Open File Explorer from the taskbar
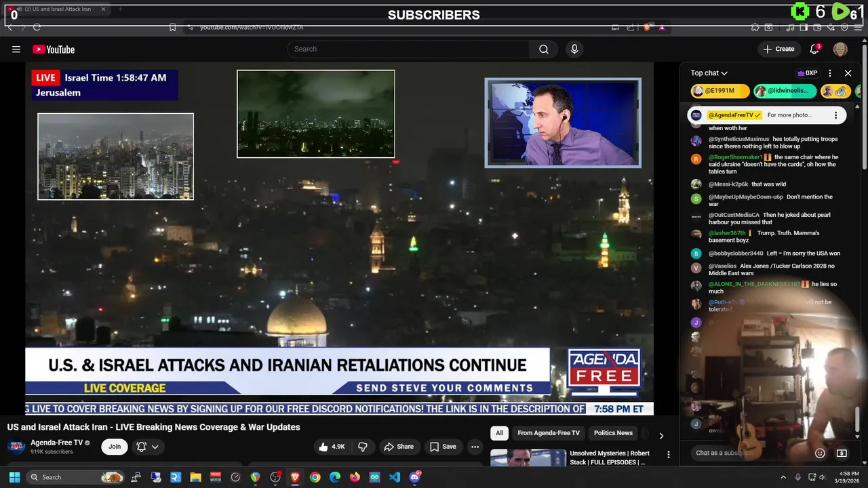This screenshot has height=488, width=868. coord(195,477)
